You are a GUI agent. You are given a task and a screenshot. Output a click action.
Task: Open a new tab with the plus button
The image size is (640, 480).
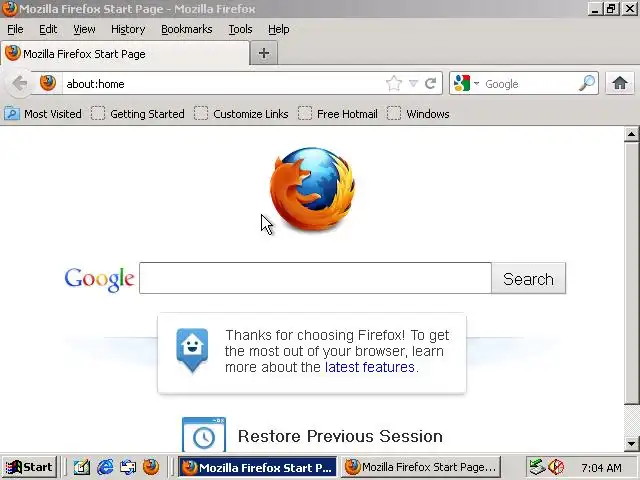click(x=264, y=53)
